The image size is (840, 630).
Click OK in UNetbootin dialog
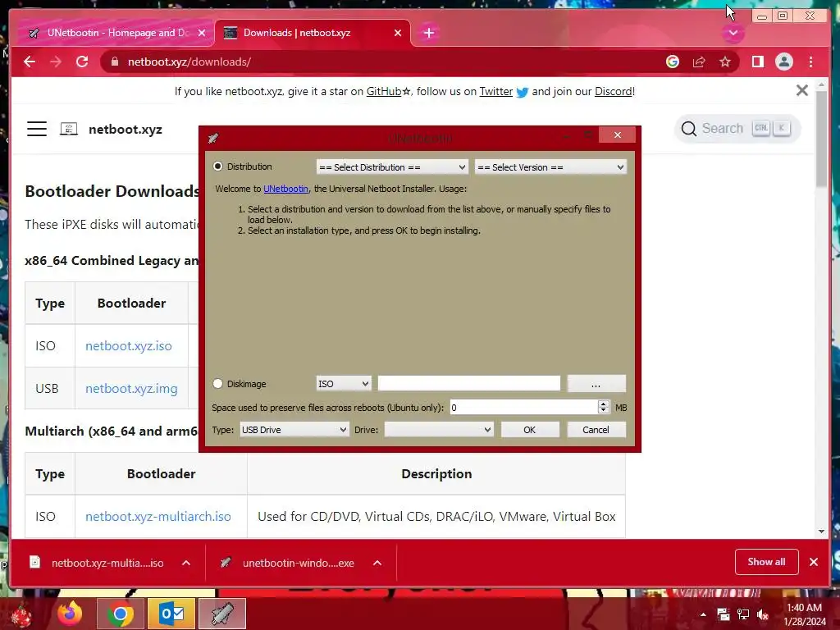530,430
